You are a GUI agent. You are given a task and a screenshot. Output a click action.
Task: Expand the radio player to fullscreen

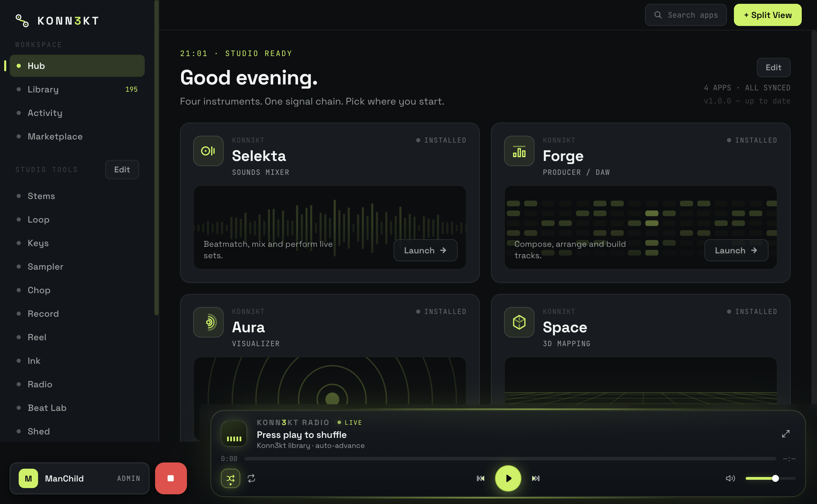pos(785,434)
